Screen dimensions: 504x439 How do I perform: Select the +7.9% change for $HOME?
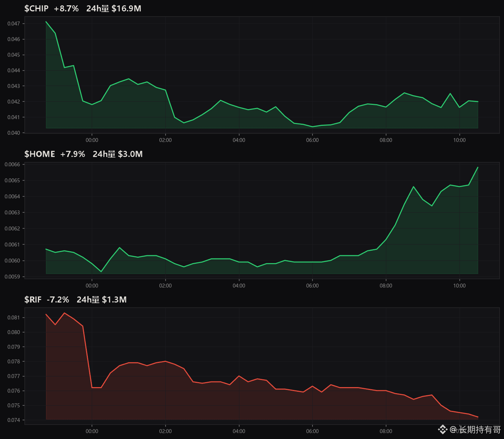coord(73,154)
